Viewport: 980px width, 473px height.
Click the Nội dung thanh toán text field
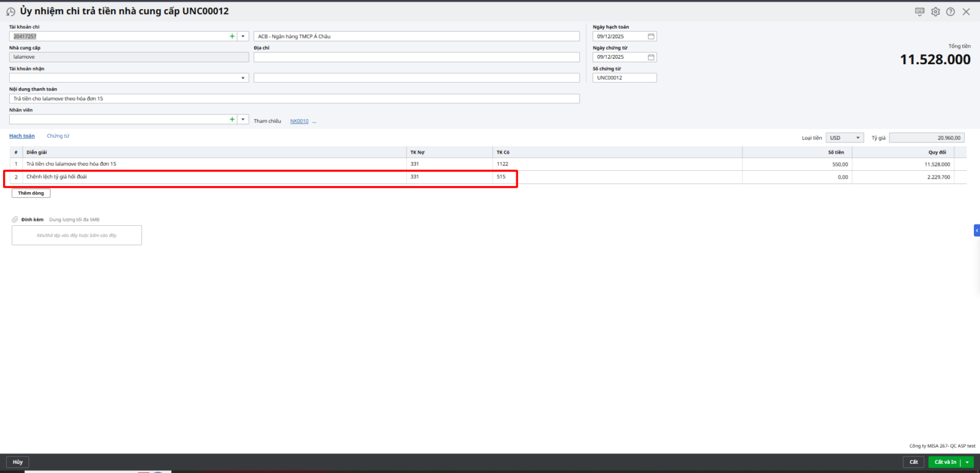294,99
